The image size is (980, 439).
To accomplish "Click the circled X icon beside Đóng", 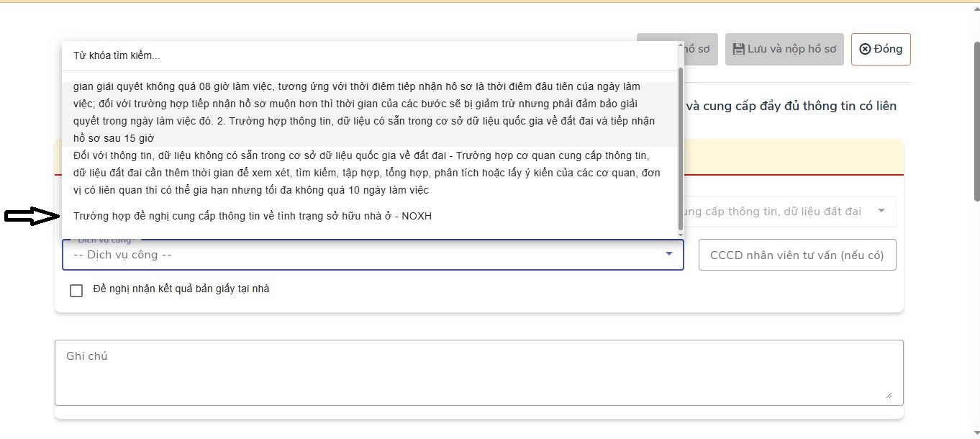I will (865, 50).
